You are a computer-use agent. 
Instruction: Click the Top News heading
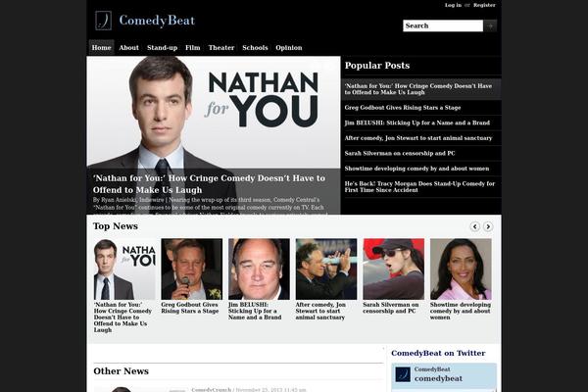(x=115, y=226)
